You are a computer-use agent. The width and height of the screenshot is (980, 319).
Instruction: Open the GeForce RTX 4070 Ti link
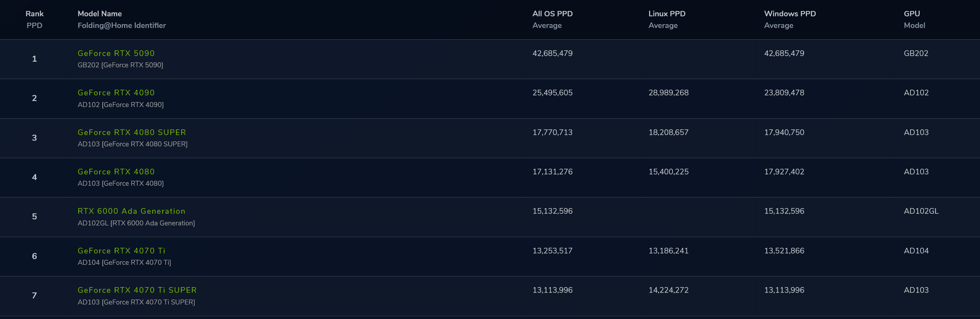pyautogui.click(x=121, y=251)
